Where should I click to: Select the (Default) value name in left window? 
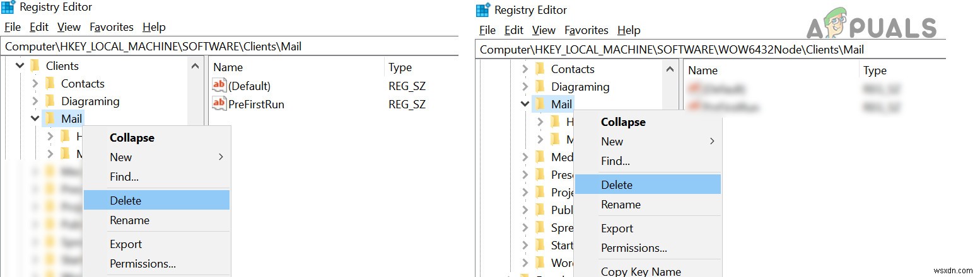click(x=250, y=86)
